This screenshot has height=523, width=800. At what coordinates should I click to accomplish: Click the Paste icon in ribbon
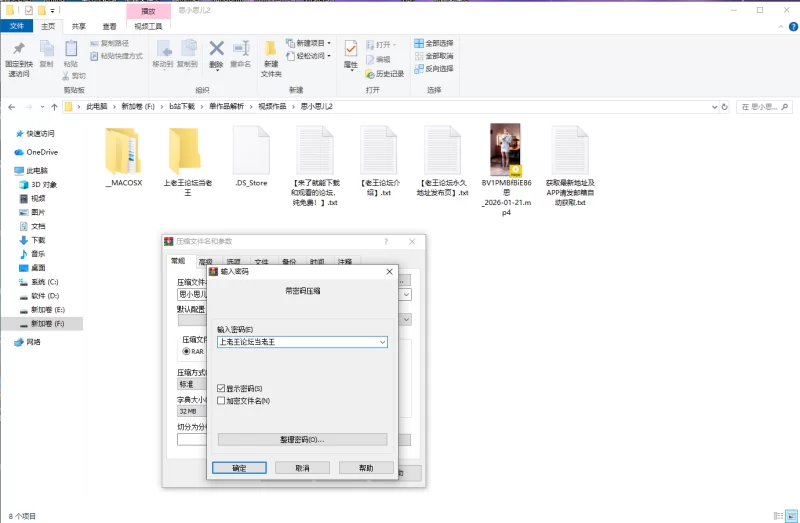tap(71, 48)
